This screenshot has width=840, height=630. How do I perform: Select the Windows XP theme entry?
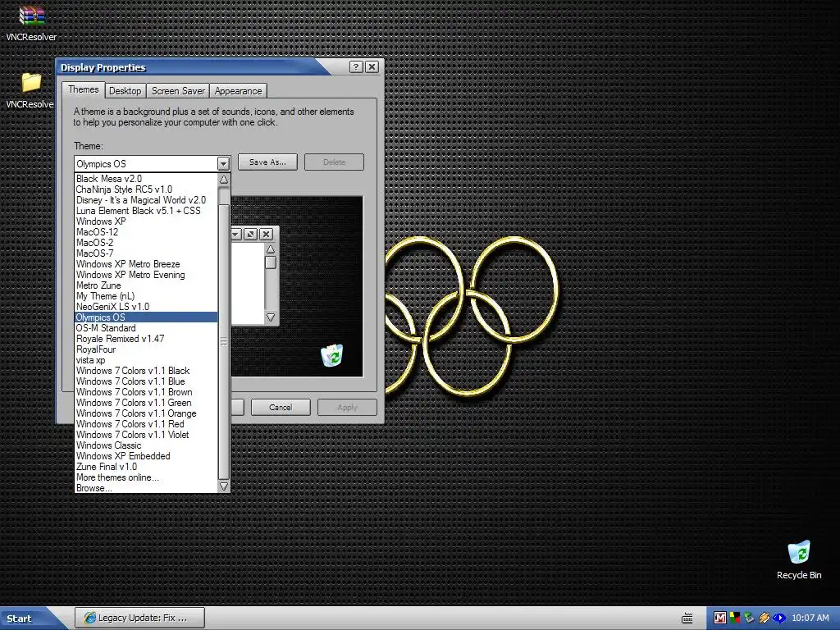click(x=146, y=221)
